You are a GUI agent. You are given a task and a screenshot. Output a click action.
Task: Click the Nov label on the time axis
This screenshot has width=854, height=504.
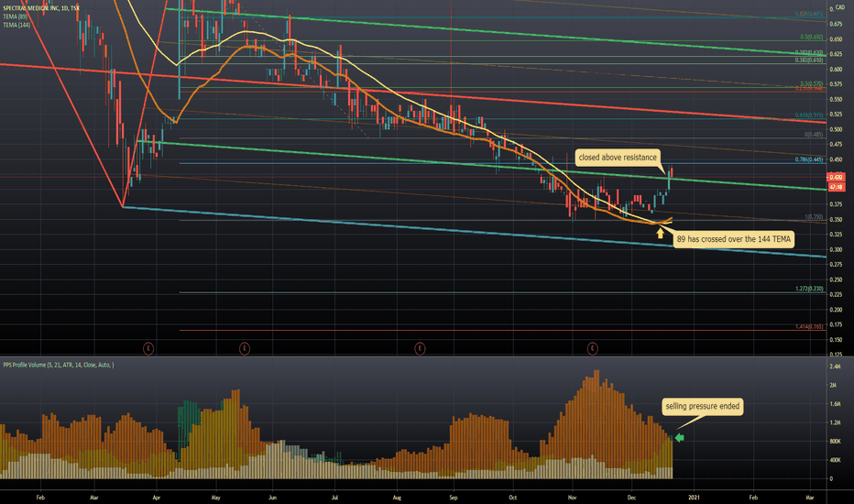coord(572,498)
